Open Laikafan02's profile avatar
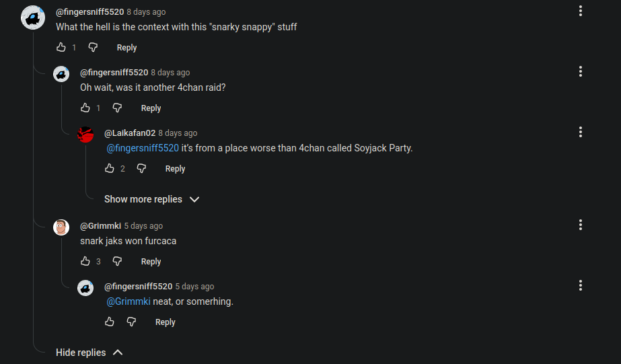621x364 pixels. click(x=85, y=134)
